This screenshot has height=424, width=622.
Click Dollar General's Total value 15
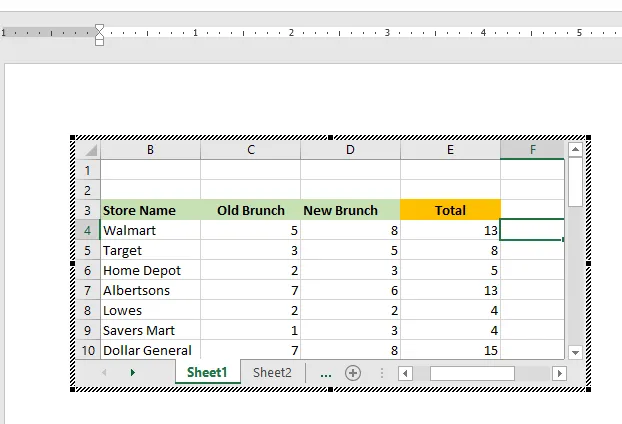coord(450,350)
